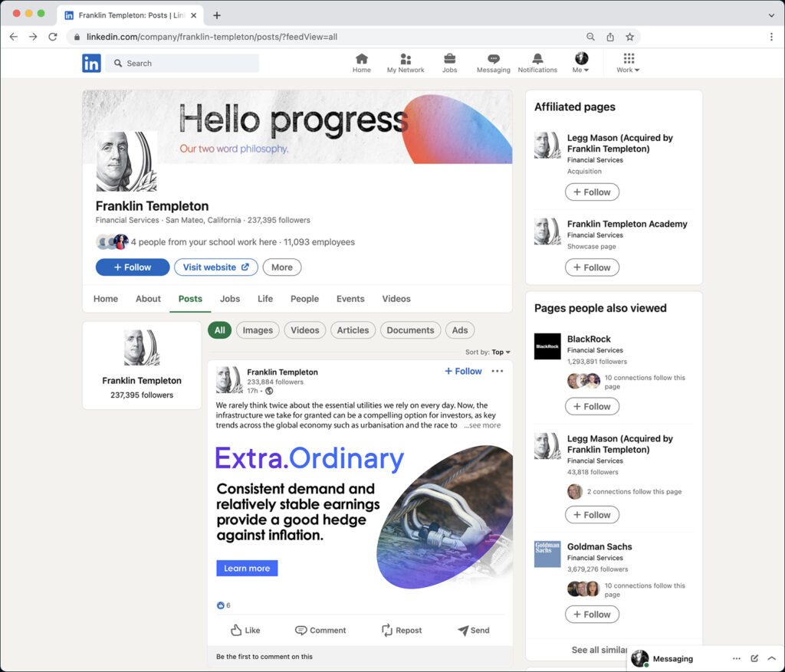Screen dimensions: 785x672
Task: Open the Home nav icon
Action: point(362,63)
